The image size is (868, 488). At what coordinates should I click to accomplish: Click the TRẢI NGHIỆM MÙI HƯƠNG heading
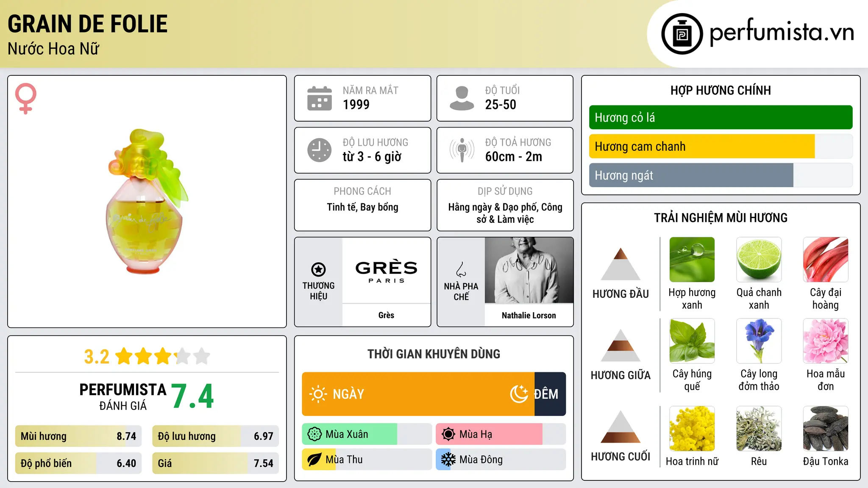pyautogui.click(x=721, y=218)
